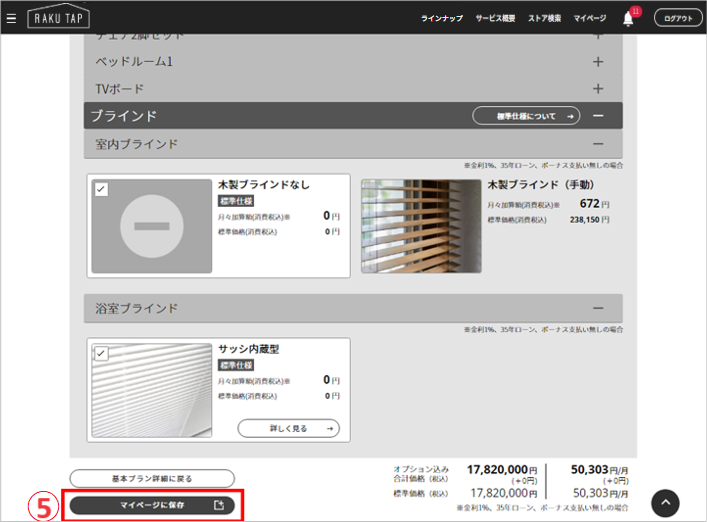707x522 pixels.
Task: Click 基本プラン詳細に戻る button
Action: tap(152, 479)
